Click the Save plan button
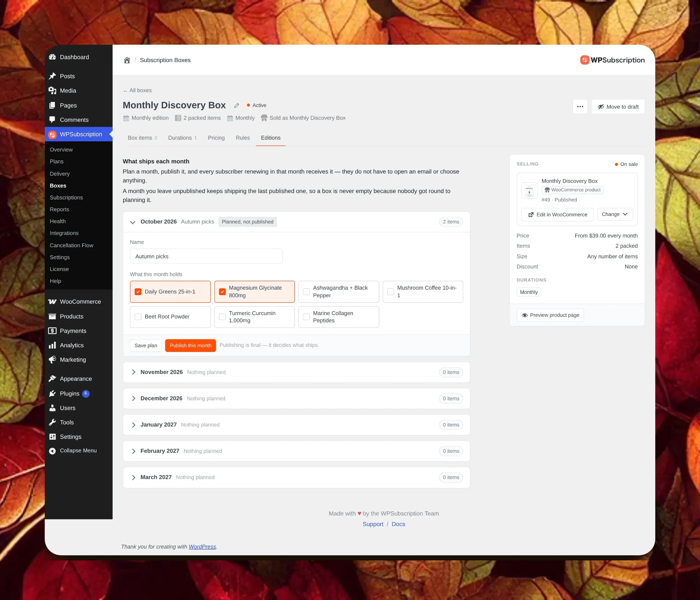The image size is (700, 600). (x=146, y=346)
